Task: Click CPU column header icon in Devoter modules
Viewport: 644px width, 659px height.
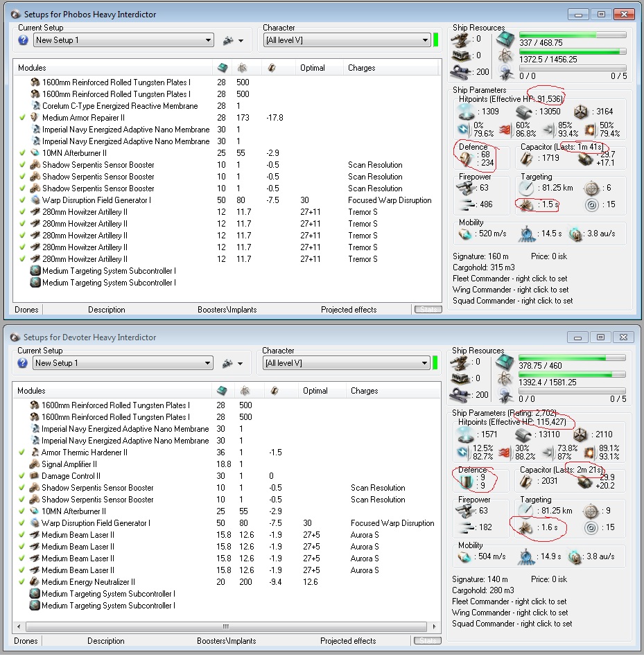Action: pos(222,390)
